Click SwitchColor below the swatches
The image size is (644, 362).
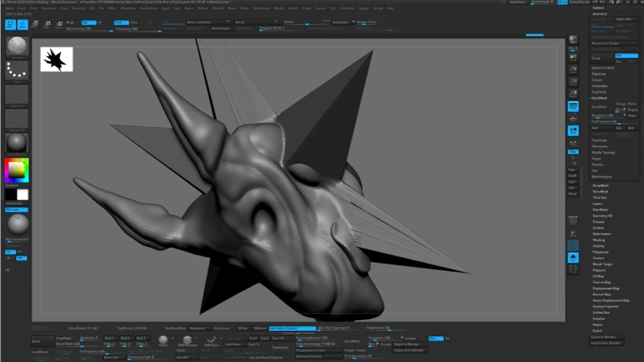pos(14,204)
